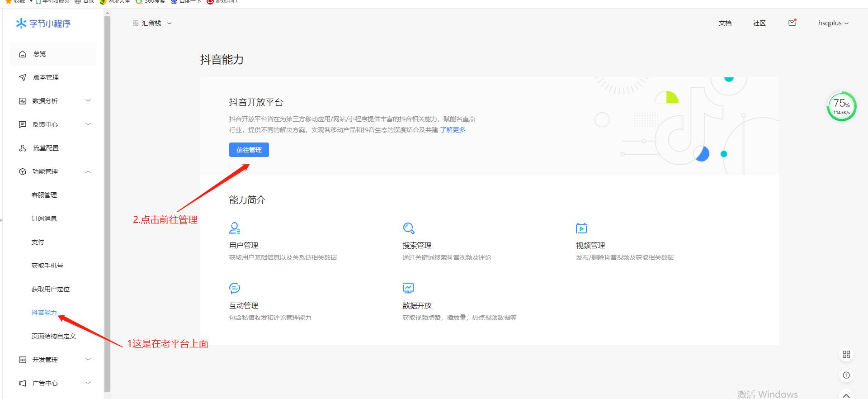The width and height of the screenshot is (868, 399).
Task: Click the 互动管理 chat bubble icon
Action: pos(235,288)
